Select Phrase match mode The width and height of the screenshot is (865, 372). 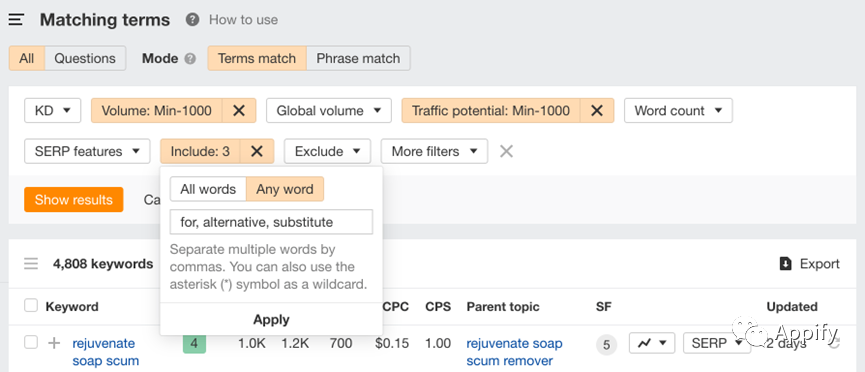[x=358, y=59]
